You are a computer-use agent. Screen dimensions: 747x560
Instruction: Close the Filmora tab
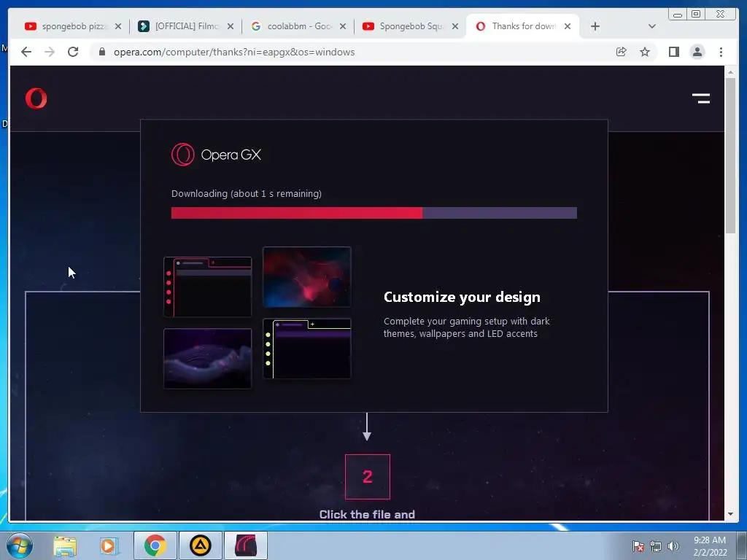click(231, 26)
